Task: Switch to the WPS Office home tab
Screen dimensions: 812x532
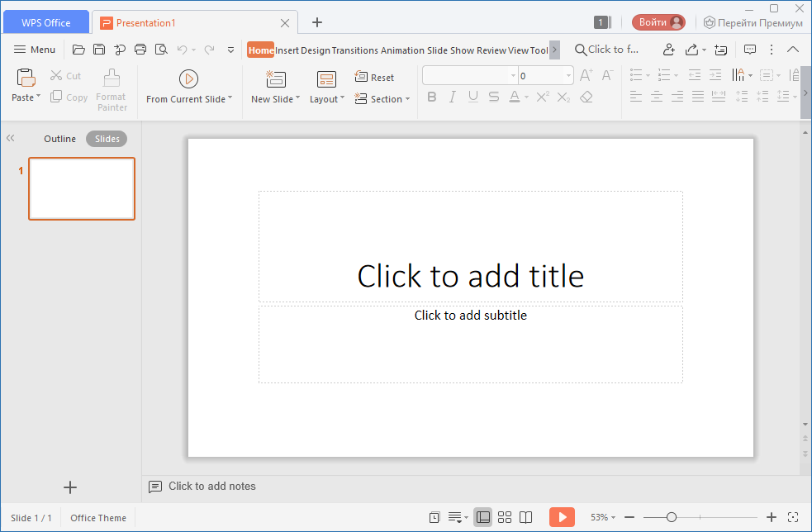Action: 46,23
